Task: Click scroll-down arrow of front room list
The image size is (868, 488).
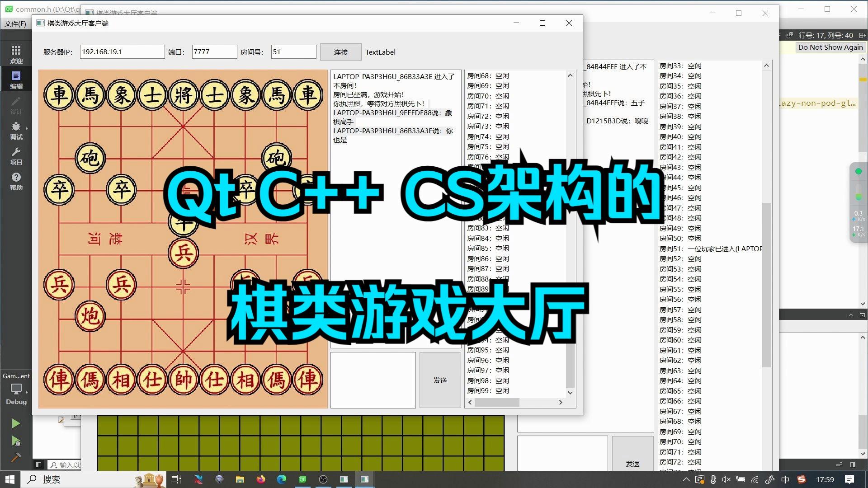Action: click(x=570, y=393)
